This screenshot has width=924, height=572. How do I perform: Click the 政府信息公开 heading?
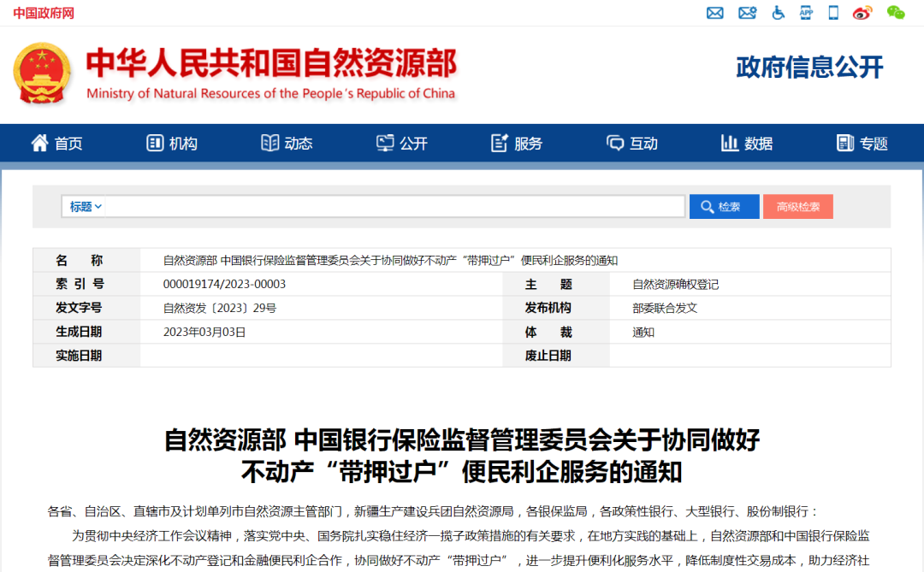pyautogui.click(x=809, y=68)
